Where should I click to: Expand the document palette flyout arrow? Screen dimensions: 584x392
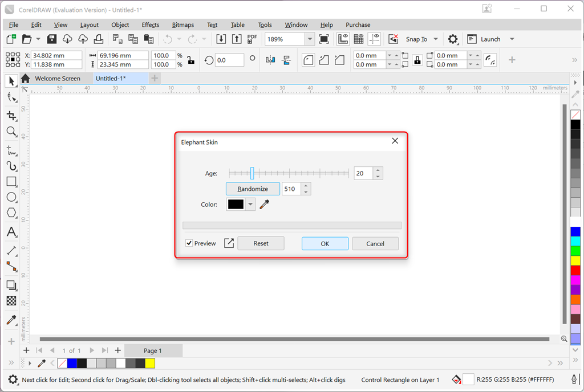(x=30, y=363)
